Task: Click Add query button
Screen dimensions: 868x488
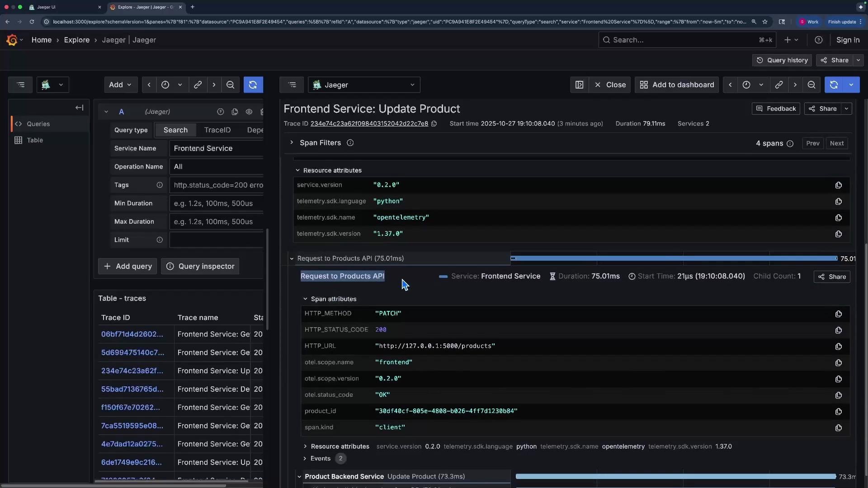Action: click(x=127, y=267)
